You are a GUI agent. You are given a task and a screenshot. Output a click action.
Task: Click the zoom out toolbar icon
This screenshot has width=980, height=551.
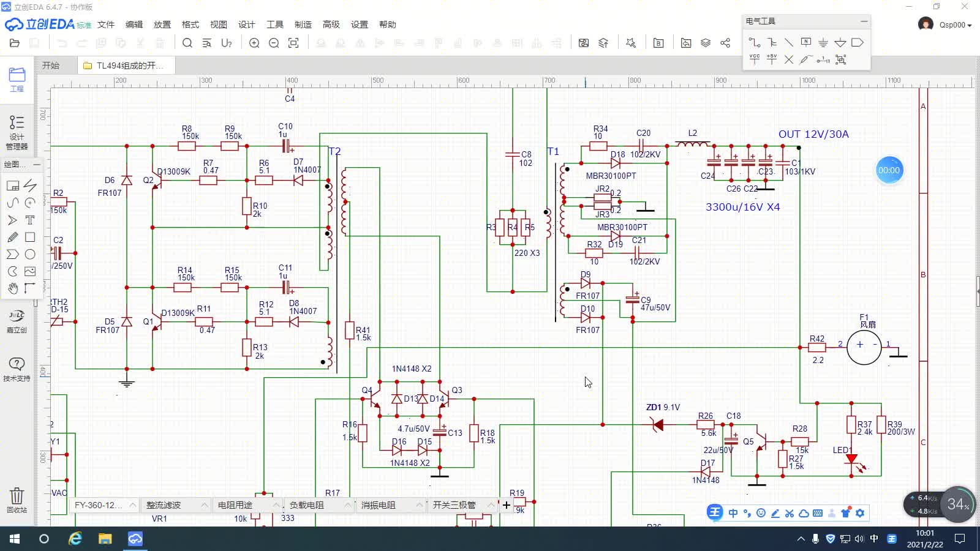[x=274, y=43]
